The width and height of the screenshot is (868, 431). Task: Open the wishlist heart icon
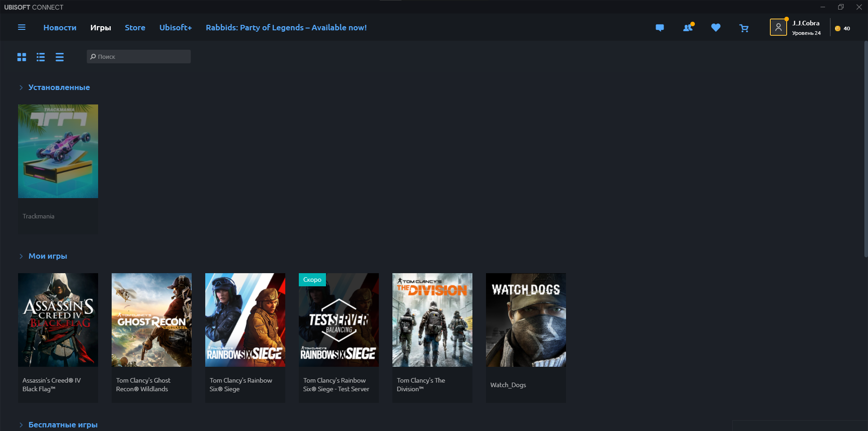(x=716, y=28)
